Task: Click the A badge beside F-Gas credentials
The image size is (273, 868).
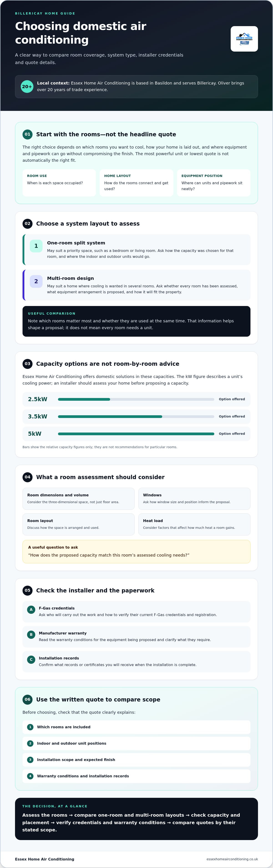Action: [31, 609]
